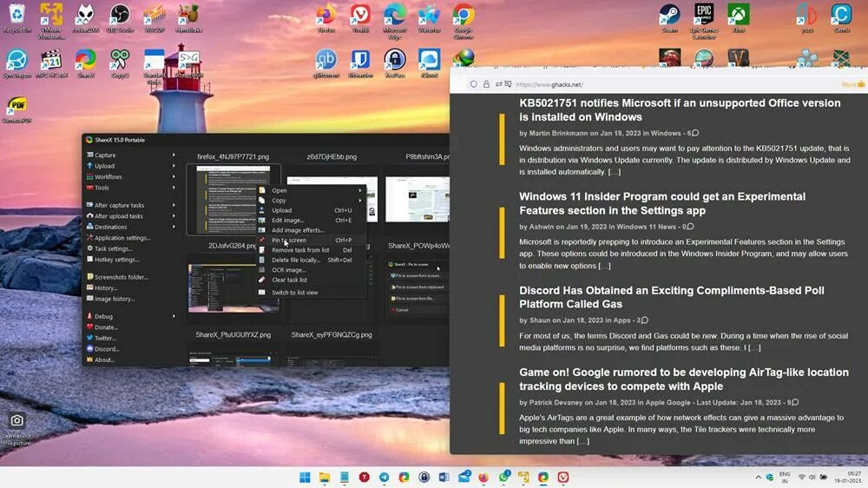Expand the Tools submenu in ShareX
Image resolution: width=868 pixels, height=488 pixels.
pyautogui.click(x=131, y=188)
